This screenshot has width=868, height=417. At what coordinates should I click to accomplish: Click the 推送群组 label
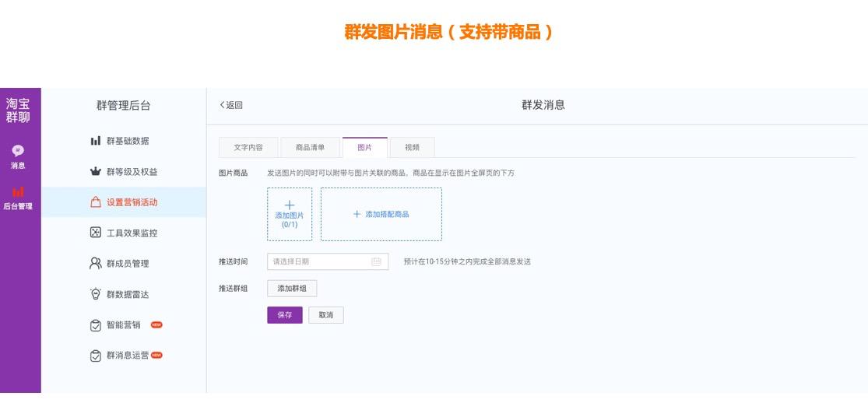[233, 288]
